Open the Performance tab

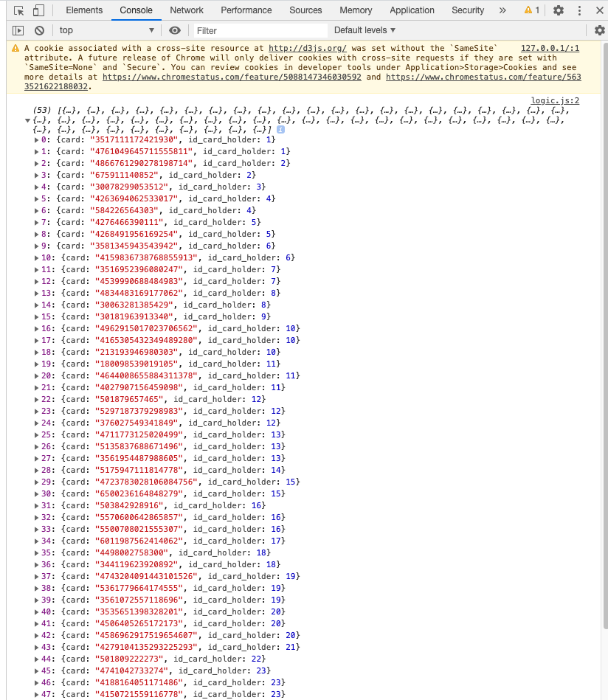(246, 10)
